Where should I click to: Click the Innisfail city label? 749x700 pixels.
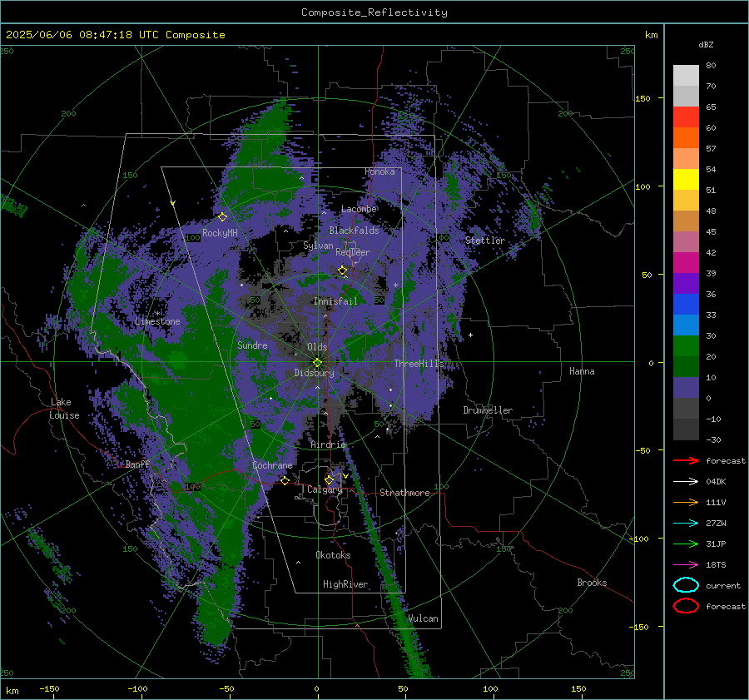(335, 301)
